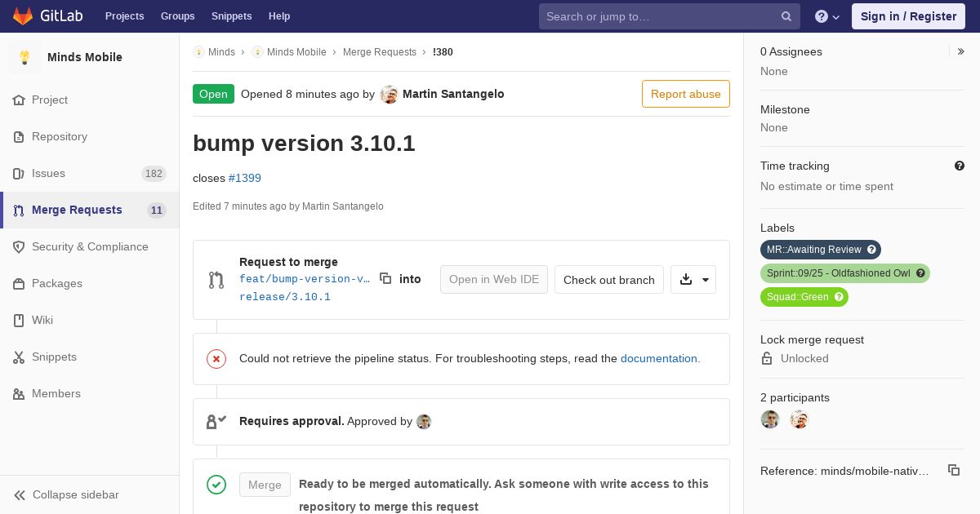Click the Squad::Green label

(804, 297)
